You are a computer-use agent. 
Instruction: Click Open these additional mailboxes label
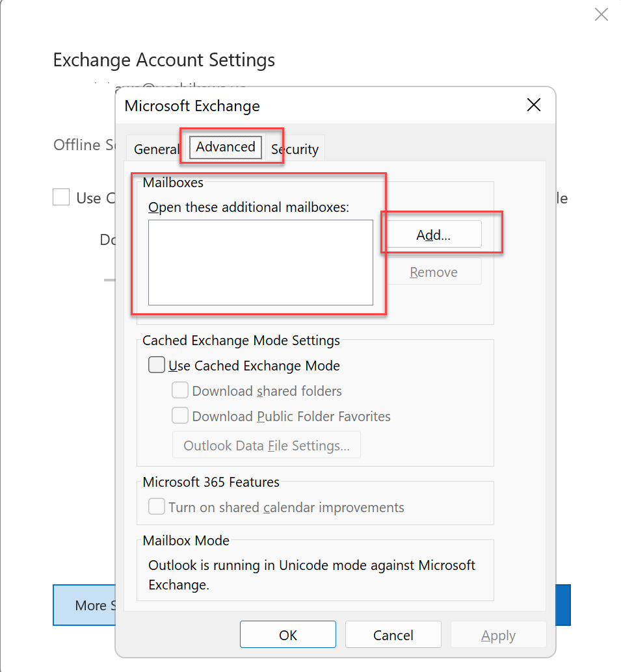pos(249,207)
